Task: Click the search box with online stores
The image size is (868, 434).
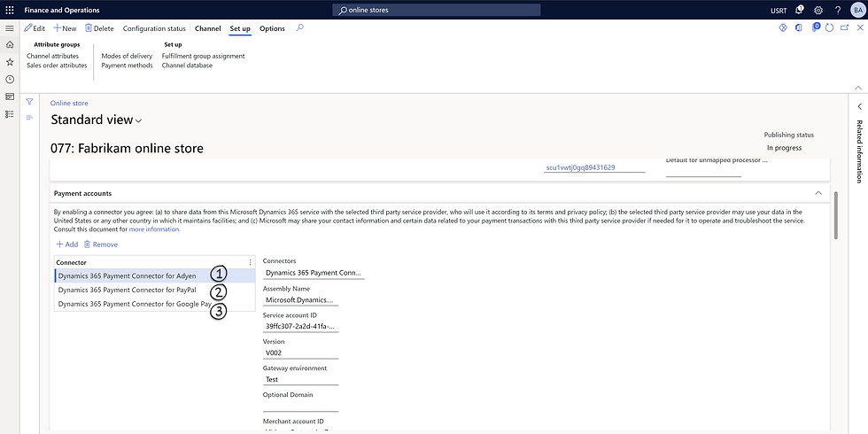Action: coord(437,10)
